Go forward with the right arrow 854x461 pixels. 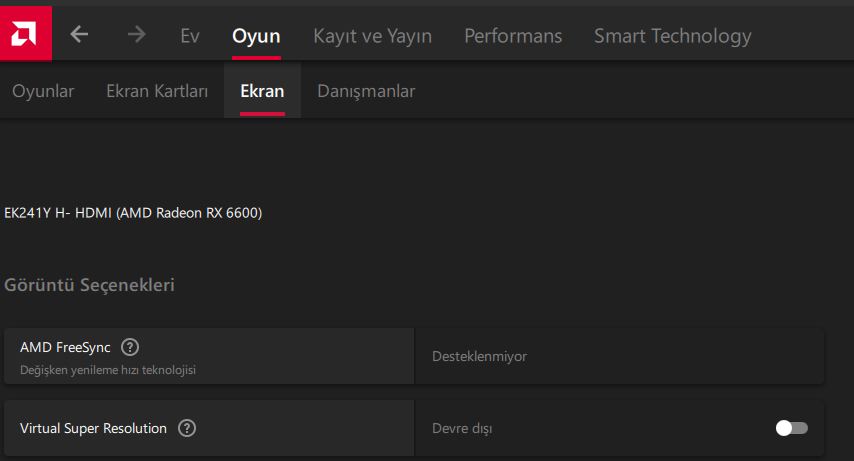136,34
